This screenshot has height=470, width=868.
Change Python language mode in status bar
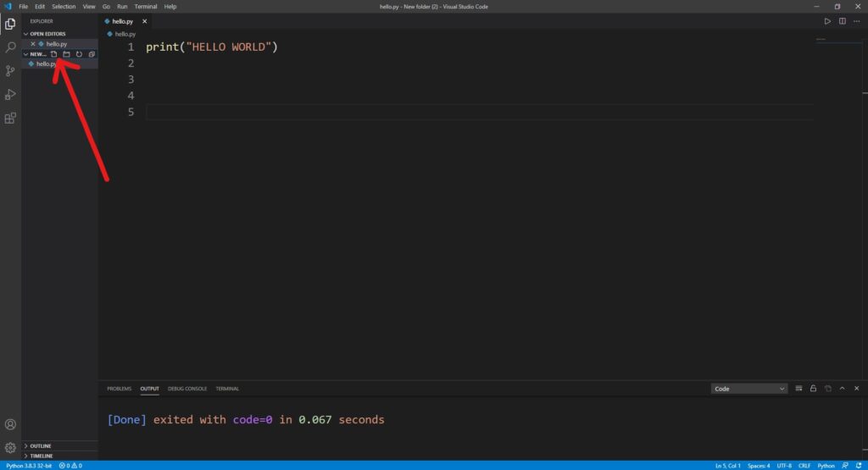[826, 466]
